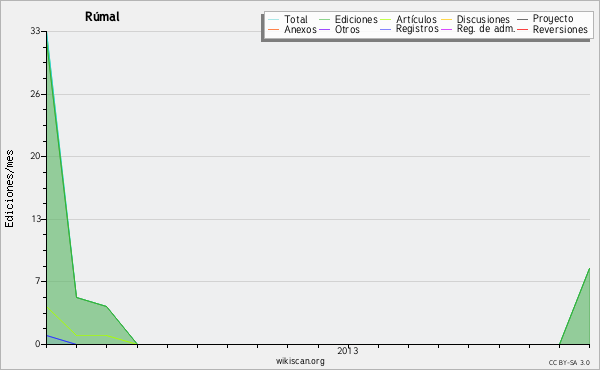Viewport: 600px width, 370px height.
Task: Select the 'Registros' legend entry
Action: [417, 29]
